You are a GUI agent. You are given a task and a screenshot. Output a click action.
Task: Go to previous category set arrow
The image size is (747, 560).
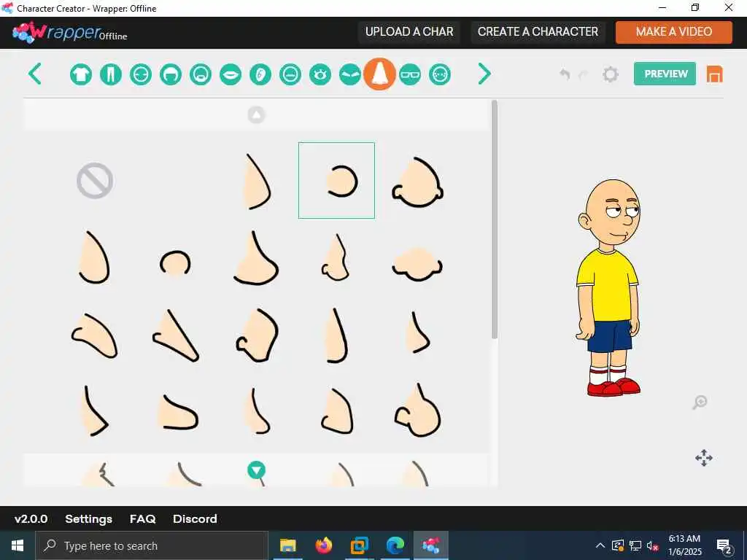click(x=35, y=74)
